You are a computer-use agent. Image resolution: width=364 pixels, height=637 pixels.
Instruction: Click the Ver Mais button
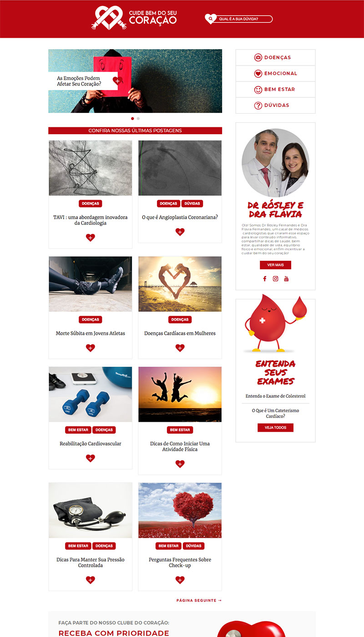click(x=275, y=265)
